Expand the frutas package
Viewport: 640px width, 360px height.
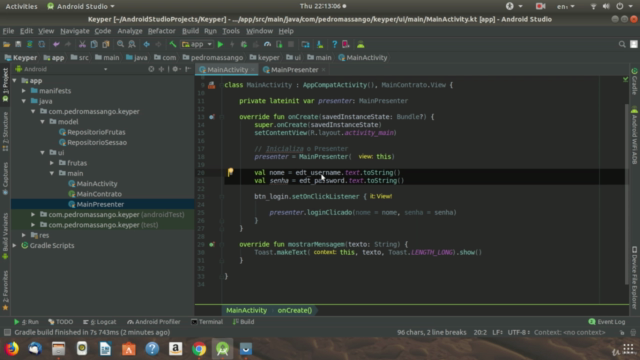pyautogui.click(x=52, y=163)
